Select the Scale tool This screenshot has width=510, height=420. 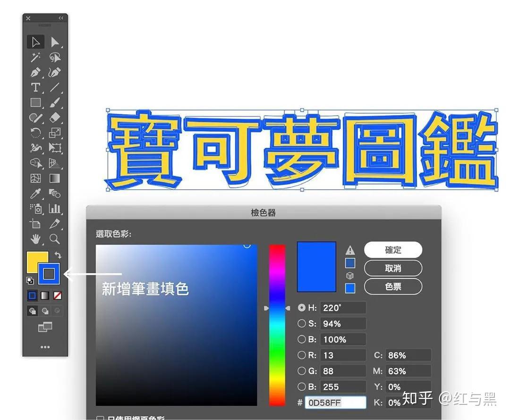55,133
